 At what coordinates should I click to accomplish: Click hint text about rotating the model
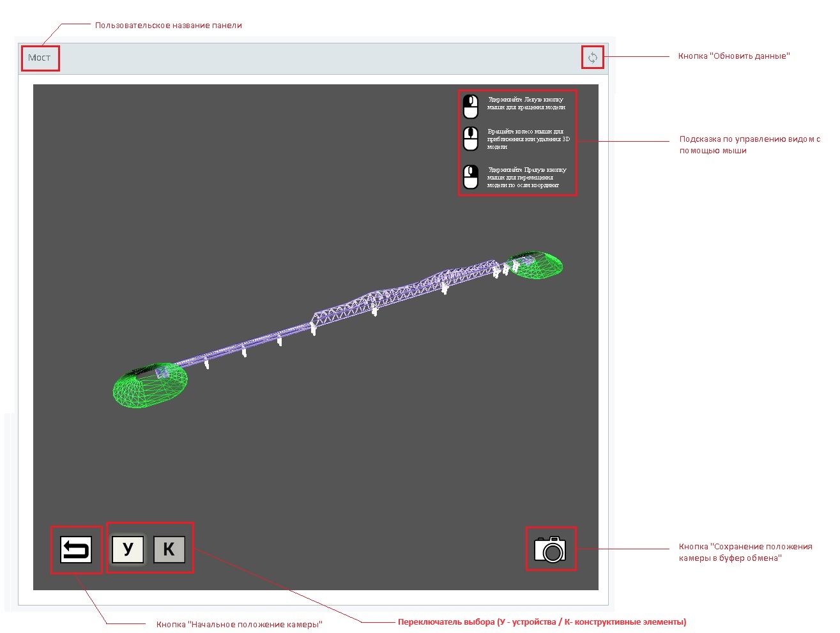(526, 103)
